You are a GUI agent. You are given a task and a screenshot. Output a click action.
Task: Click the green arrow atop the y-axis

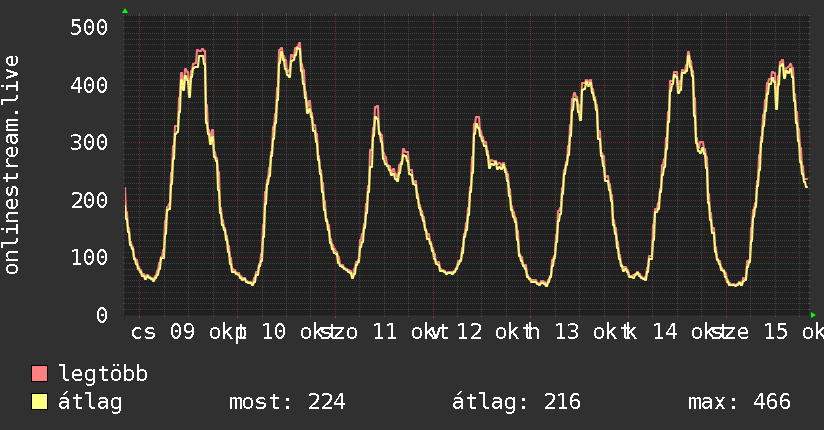pyautogui.click(x=125, y=11)
